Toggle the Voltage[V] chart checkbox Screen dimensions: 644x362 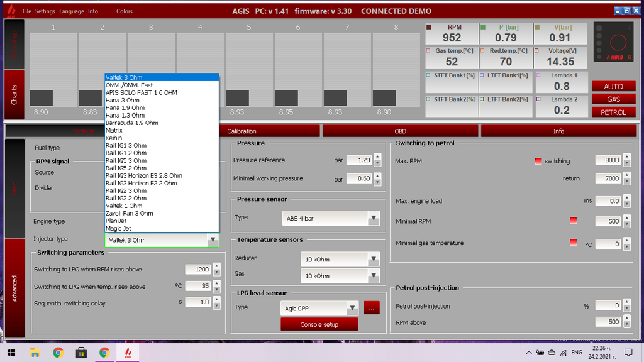[536, 50]
